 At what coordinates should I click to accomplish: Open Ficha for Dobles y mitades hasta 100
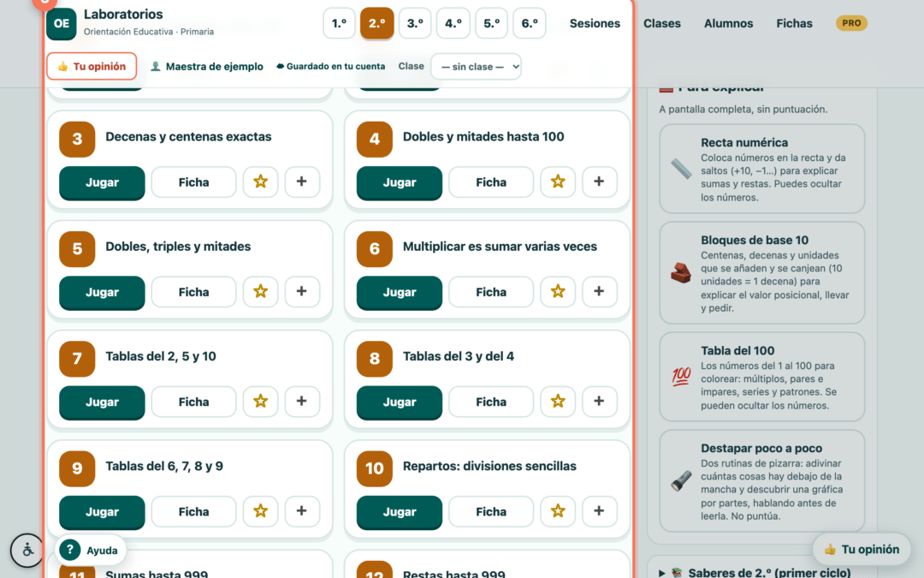click(x=491, y=182)
